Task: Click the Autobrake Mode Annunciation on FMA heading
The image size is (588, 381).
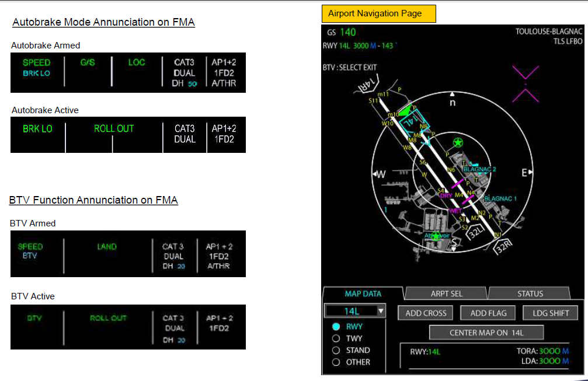Action: coord(103,22)
